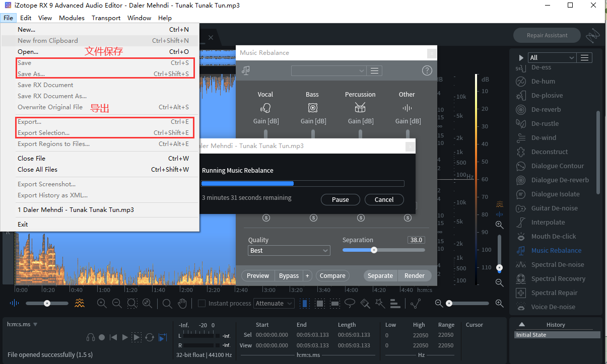Click the vertical frequency zoom slider
Image resolution: width=607 pixels, height=364 pixels.
click(499, 254)
